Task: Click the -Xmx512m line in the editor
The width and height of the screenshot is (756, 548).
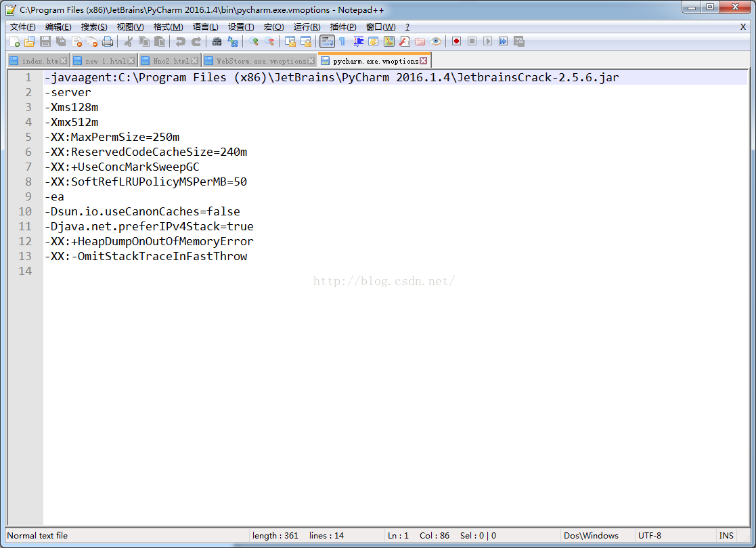Action: tap(71, 122)
